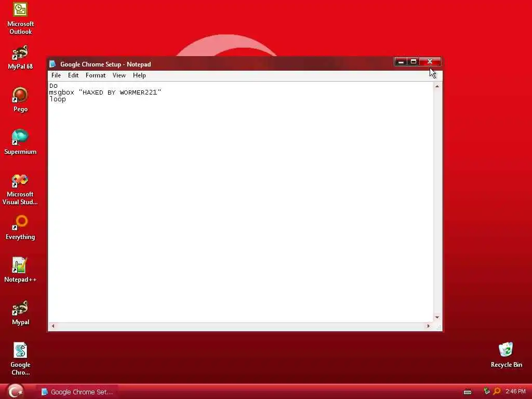Select the Mypal raccoon desktop shortcut
The height and width of the screenshot is (399, 532).
pos(20,313)
